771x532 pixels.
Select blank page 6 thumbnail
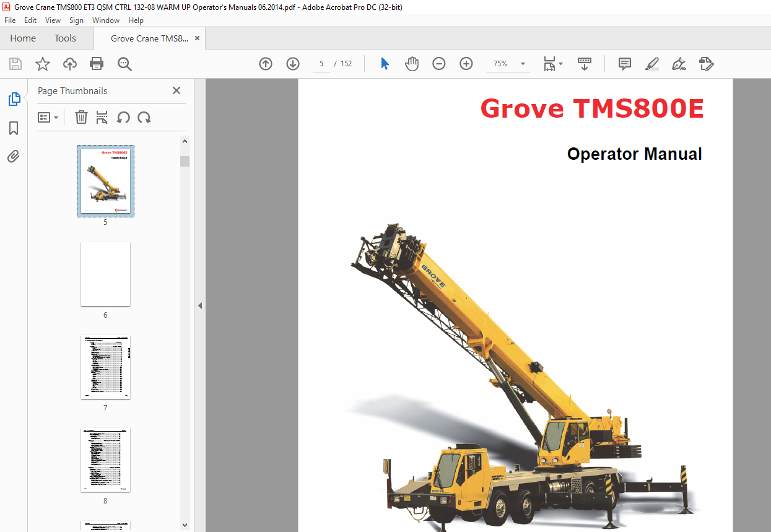[x=105, y=274]
